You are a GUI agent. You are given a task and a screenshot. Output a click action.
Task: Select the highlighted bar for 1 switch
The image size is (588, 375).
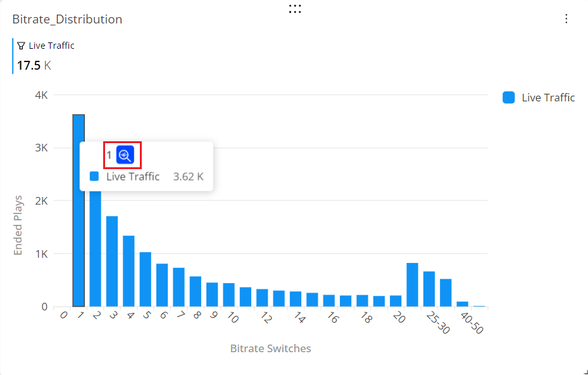(x=78, y=210)
